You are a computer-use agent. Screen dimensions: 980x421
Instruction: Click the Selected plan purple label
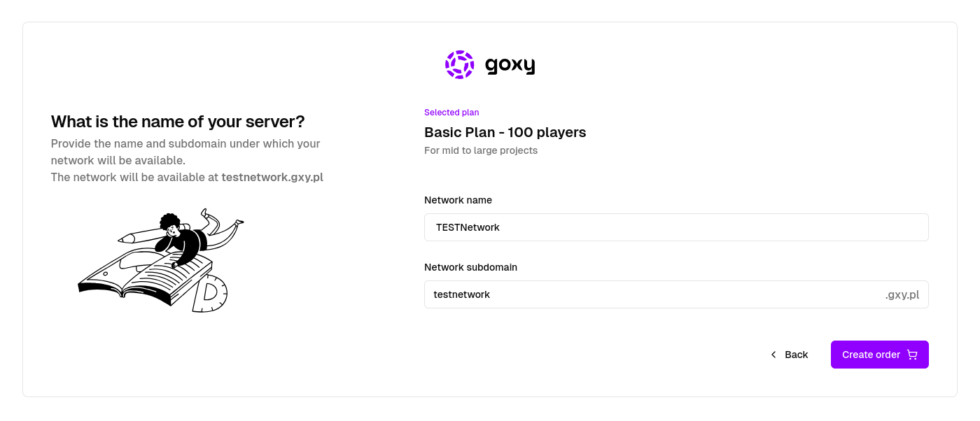point(451,112)
